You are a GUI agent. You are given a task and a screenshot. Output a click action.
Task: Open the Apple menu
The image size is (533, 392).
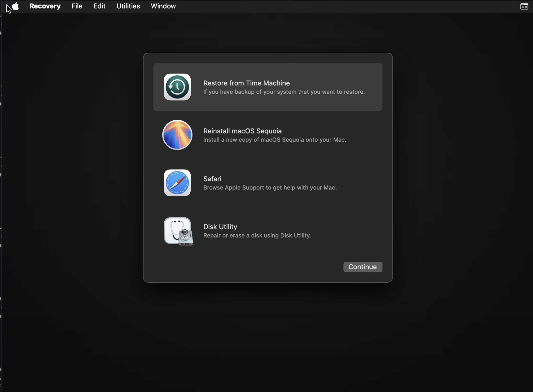pyautogui.click(x=16, y=6)
